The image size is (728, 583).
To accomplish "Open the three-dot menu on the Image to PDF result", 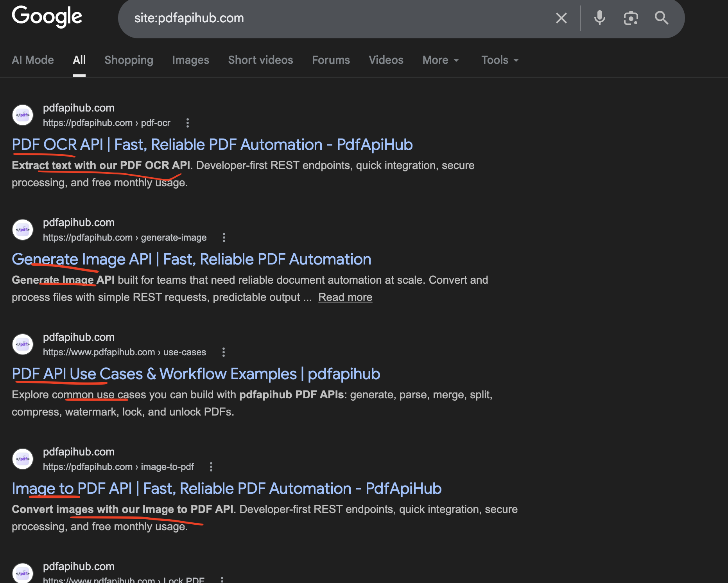I will tap(211, 467).
